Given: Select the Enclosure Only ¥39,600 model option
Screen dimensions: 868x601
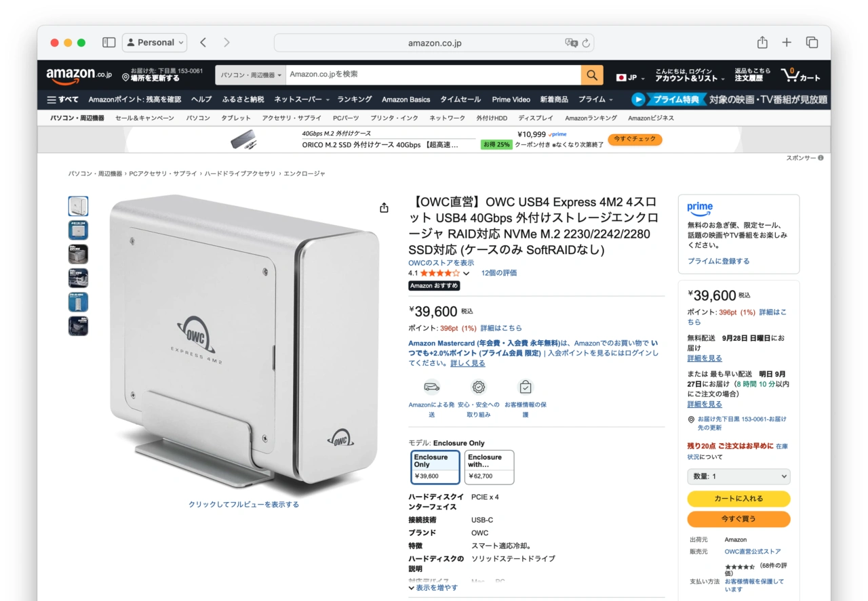Looking at the screenshot, I should 435,468.
